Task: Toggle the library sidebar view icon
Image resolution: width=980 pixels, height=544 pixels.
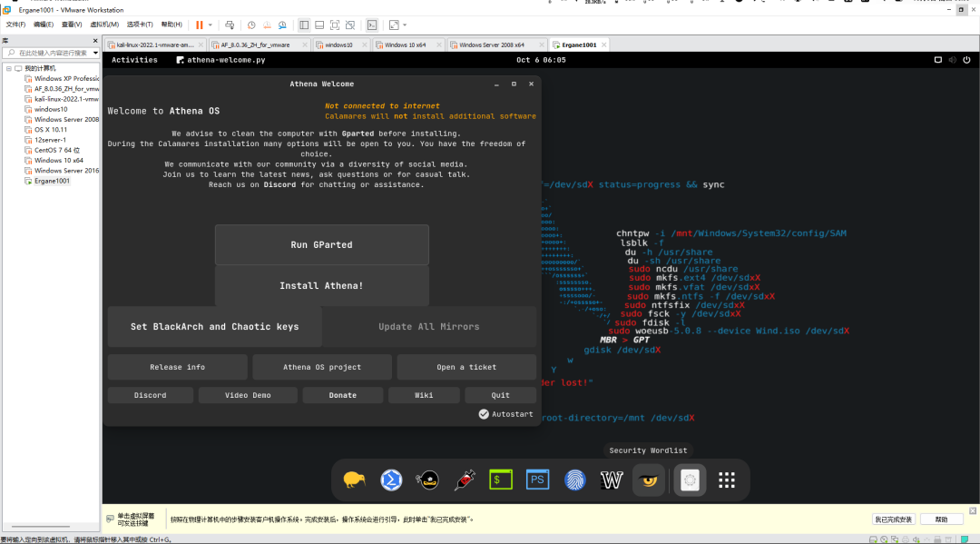Action: coord(304,25)
